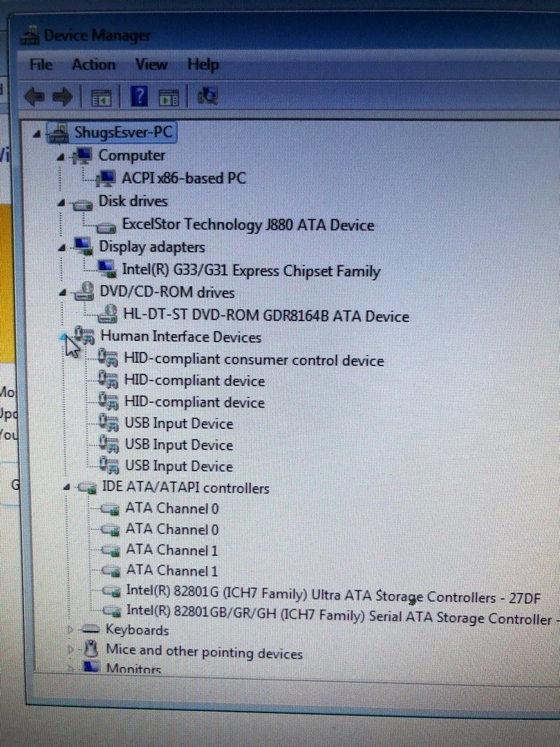Select Intel(R) G33/G31 Express Chipset Family

(251, 270)
